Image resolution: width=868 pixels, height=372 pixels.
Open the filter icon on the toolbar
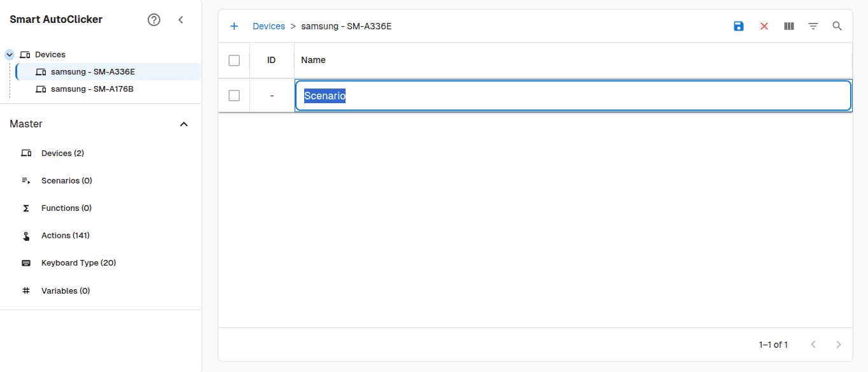(x=813, y=26)
